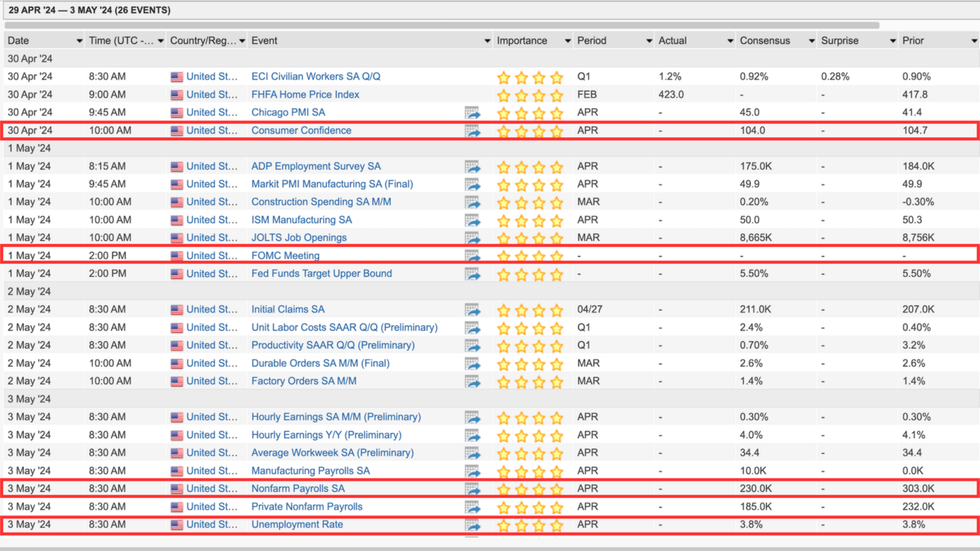Open Initial Claims SA event link
The image size is (980, 551).
[287, 309]
